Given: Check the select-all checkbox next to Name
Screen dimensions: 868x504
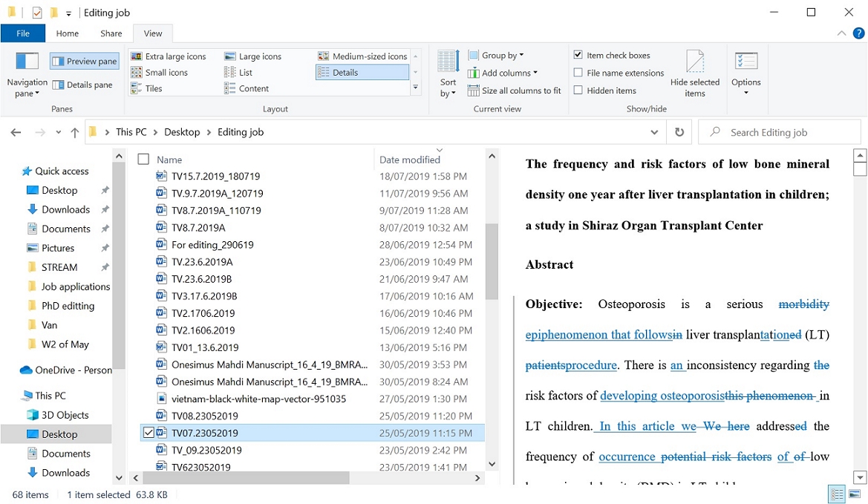Looking at the screenshot, I should [143, 160].
